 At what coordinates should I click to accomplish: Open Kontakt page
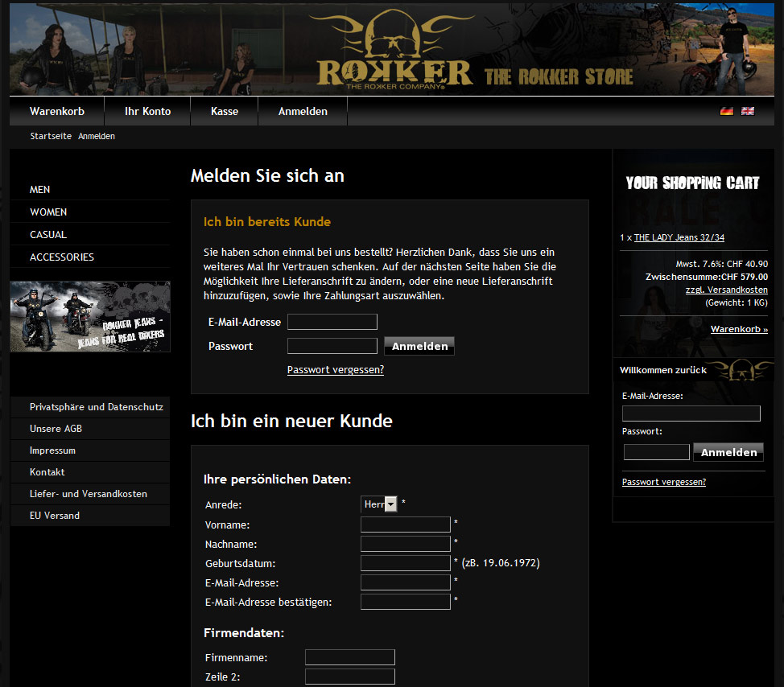90,471
